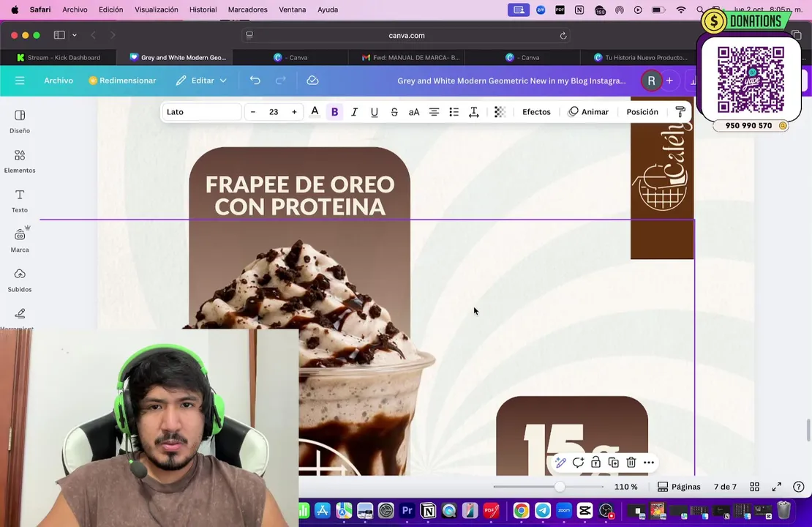Image resolution: width=812 pixels, height=527 pixels.
Task: Click the Redimensionar button
Action: pos(122,81)
